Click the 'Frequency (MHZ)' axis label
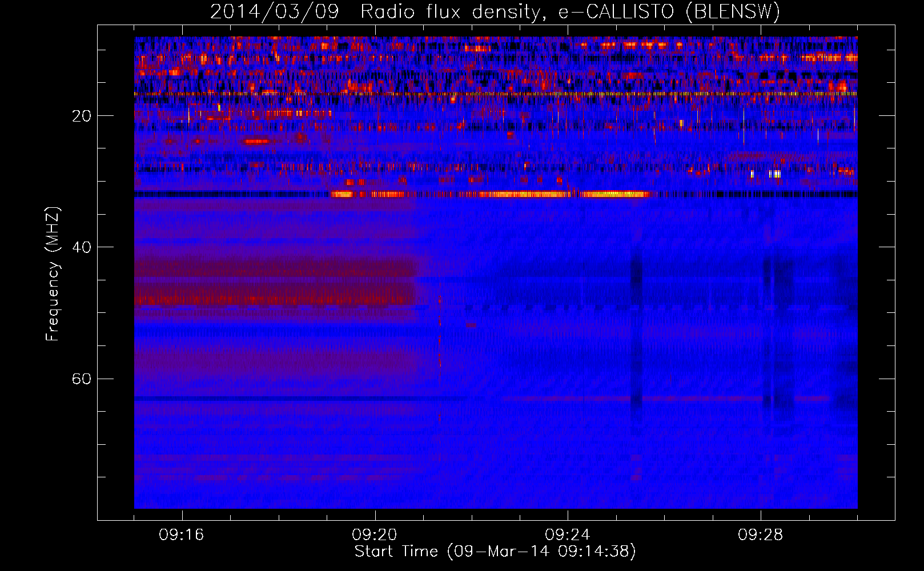 click(52, 274)
